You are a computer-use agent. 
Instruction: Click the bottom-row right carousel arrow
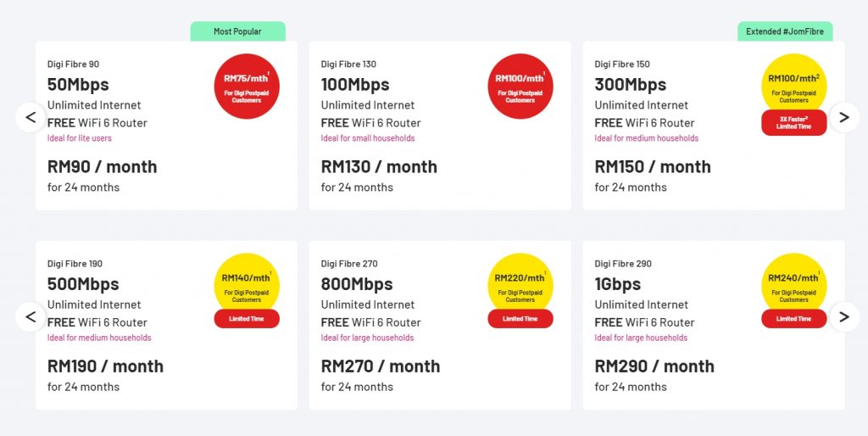click(x=843, y=317)
